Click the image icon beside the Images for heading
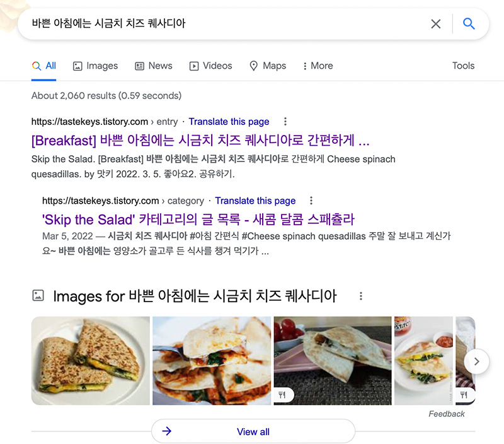This screenshot has height=444, width=504. (38, 295)
